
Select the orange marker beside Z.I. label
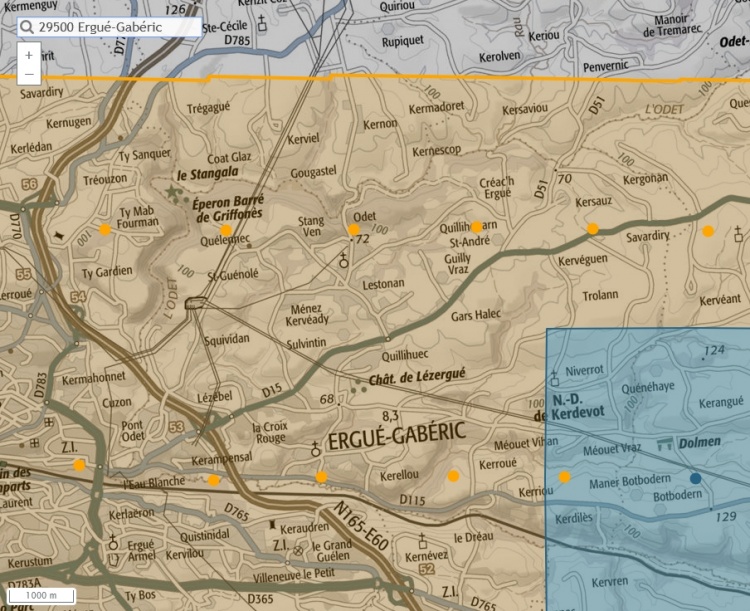tap(79, 464)
